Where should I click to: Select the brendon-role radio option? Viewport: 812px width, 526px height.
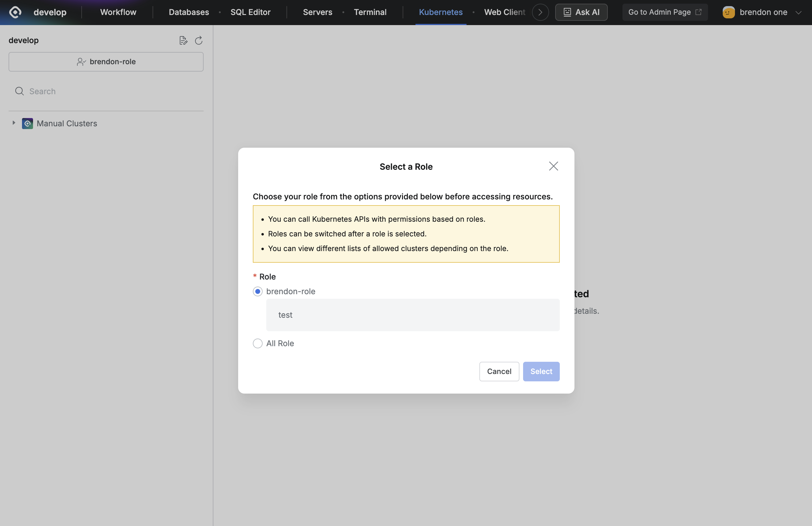click(258, 291)
